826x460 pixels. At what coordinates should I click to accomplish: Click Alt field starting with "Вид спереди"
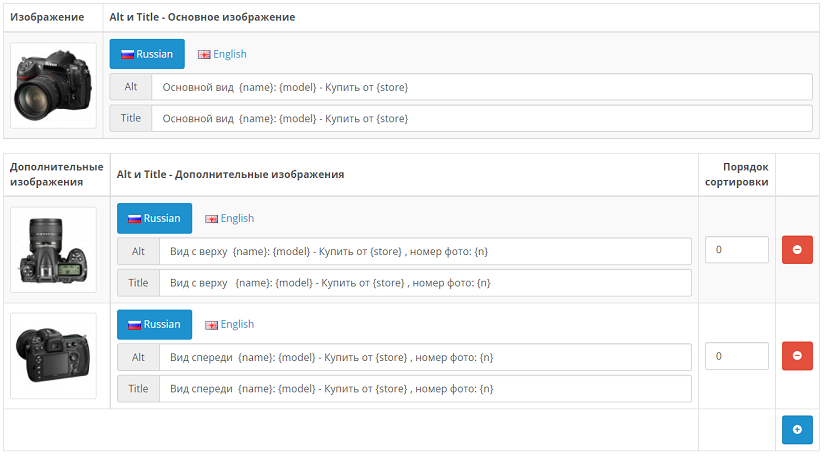coord(425,357)
